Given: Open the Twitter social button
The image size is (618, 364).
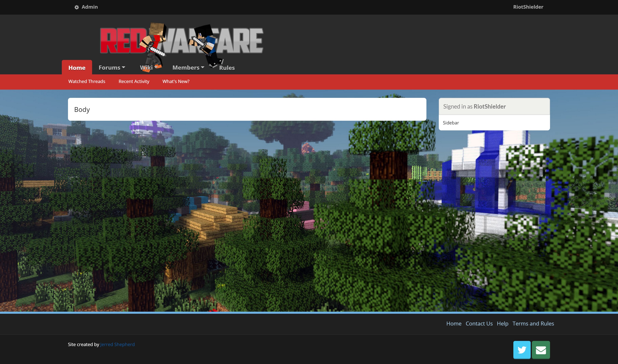Looking at the screenshot, I should [522, 350].
